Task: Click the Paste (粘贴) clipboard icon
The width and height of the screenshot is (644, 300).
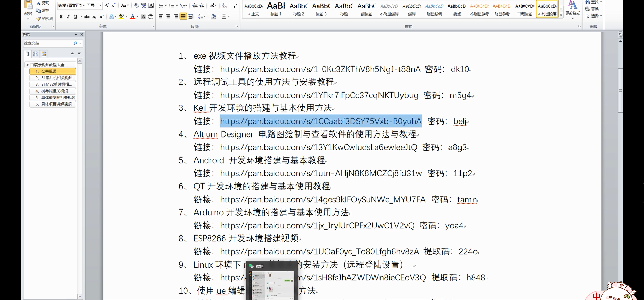Action: click(x=28, y=5)
